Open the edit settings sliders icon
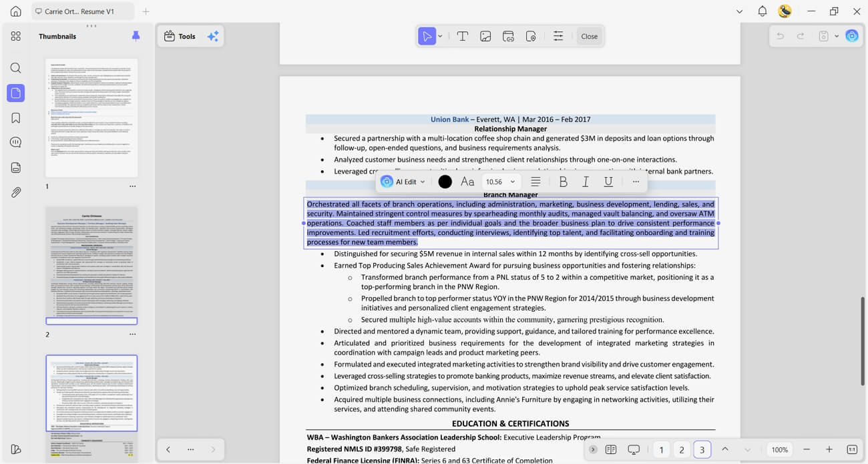Screen dimensions: 868x464 click(558, 36)
